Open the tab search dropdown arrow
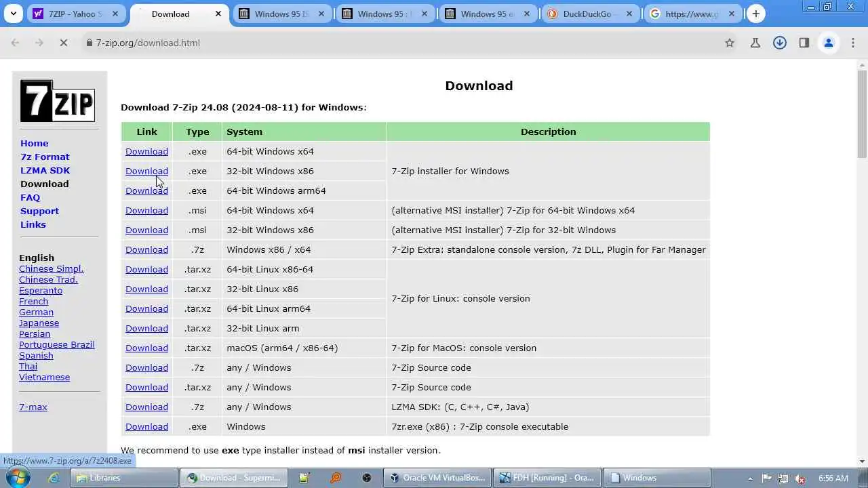 [x=13, y=14]
